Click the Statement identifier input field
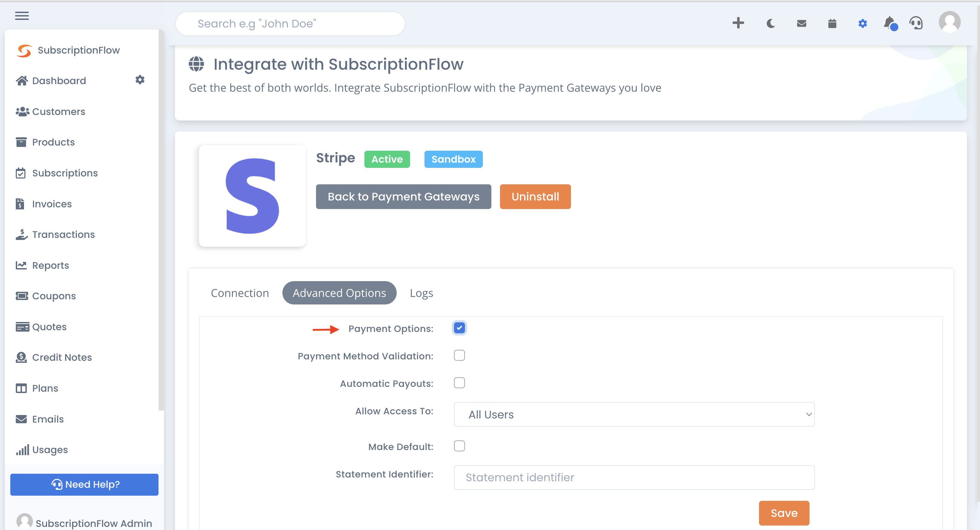This screenshot has width=980, height=530. (x=634, y=477)
